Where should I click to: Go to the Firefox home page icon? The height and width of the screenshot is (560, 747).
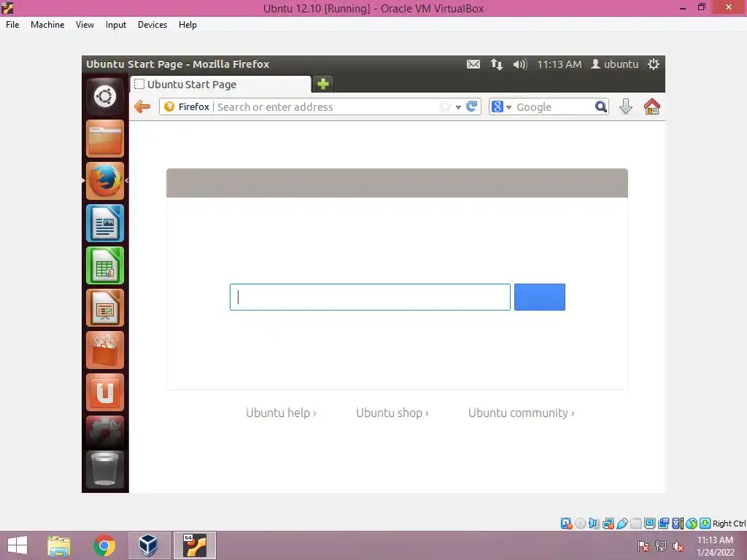(651, 106)
